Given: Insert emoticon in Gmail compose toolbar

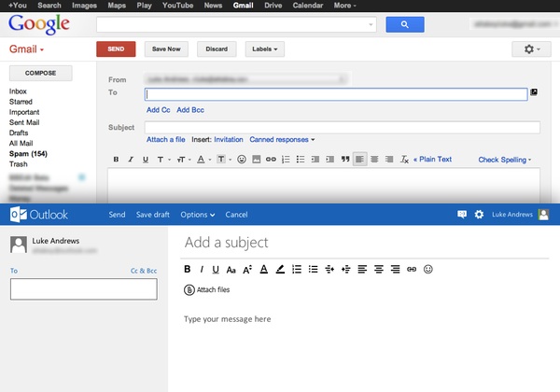Looking at the screenshot, I should click(x=242, y=160).
